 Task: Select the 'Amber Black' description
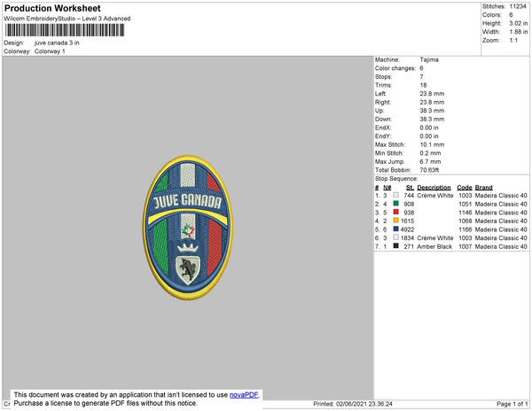tap(434, 246)
